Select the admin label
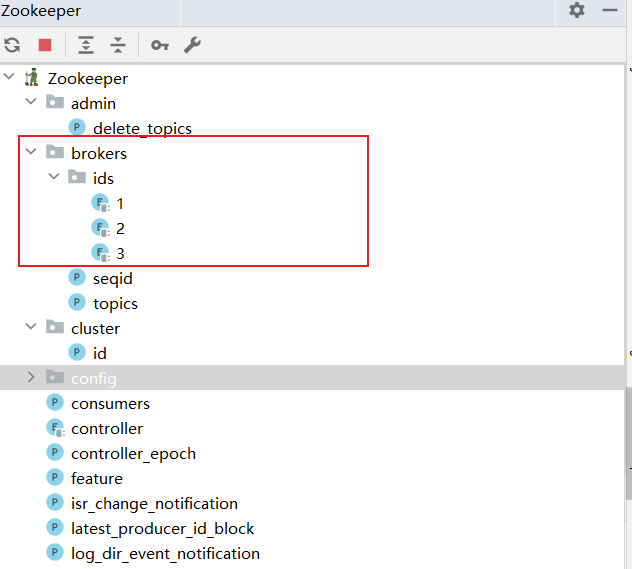The height and width of the screenshot is (569, 632). tap(93, 104)
